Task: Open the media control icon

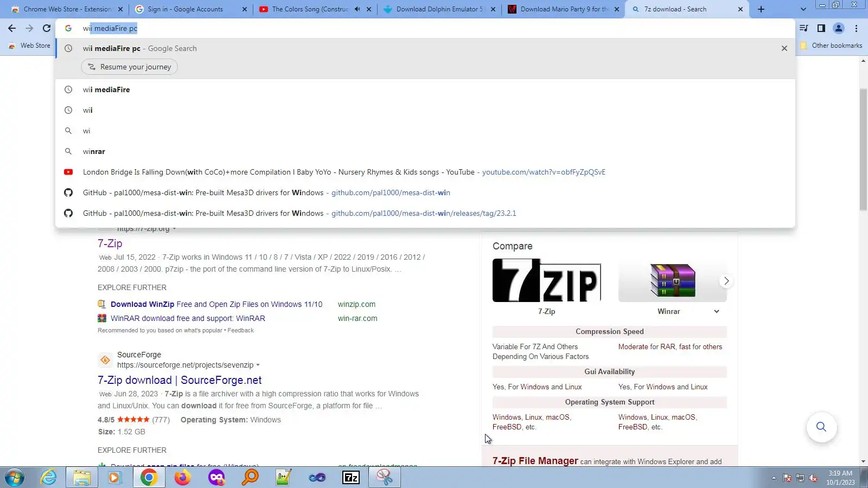Action: tap(804, 28)
